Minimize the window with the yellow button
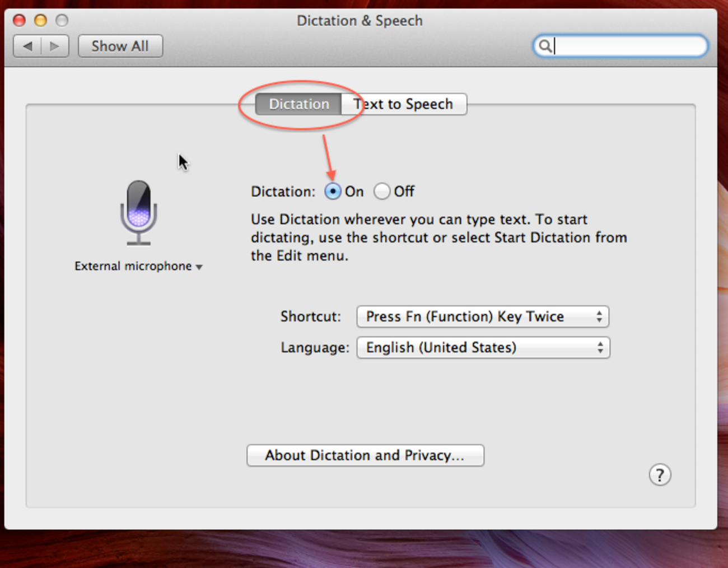728x568 pixels. (x=40, y=21)
